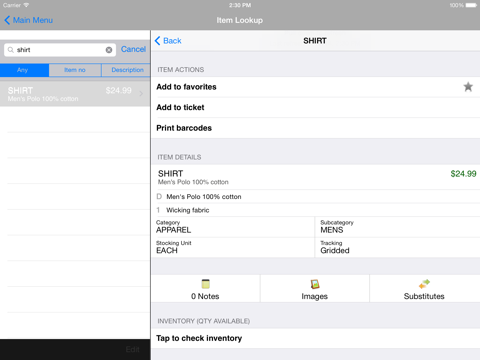Tap the Edit button in bottom bar
Image resolution: width=480 pixels, height=360 pixels.
point(132,349)
